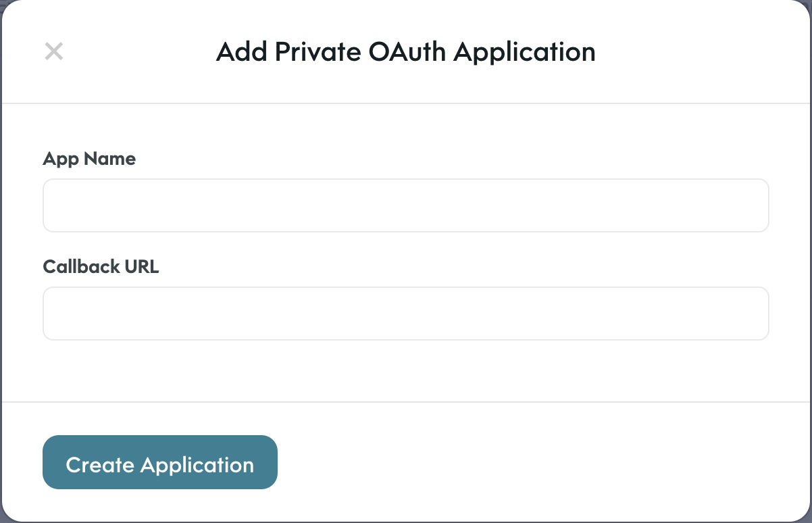Dismiss the modal using the gray X icon
This screenshot has width=812, height=523.
click(x=54, y=51)
